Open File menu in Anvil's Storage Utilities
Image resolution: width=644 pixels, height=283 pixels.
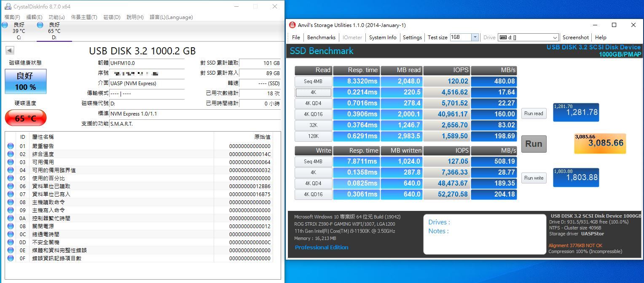(x=296, y=37)
